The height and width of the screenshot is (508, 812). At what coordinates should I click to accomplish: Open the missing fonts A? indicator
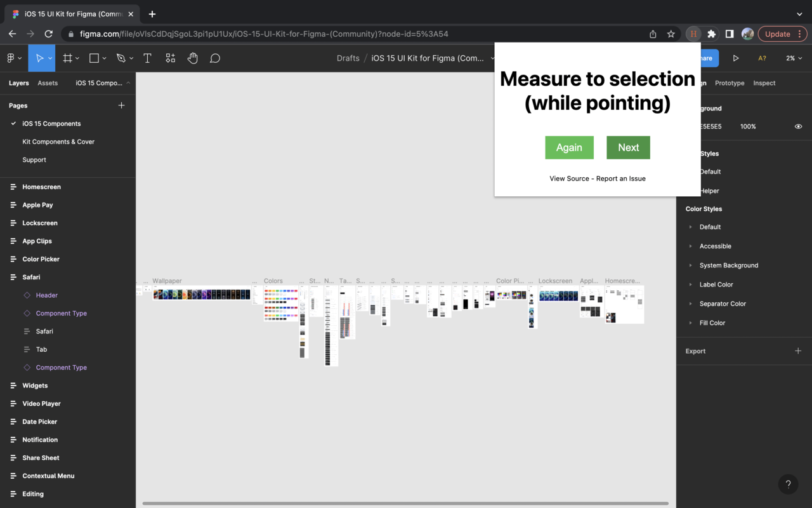(x=762, y=58)
